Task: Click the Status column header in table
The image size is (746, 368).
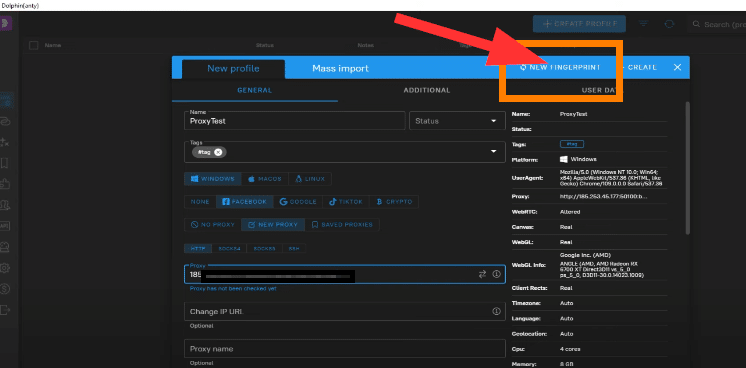Action: [x=265, y=45]
